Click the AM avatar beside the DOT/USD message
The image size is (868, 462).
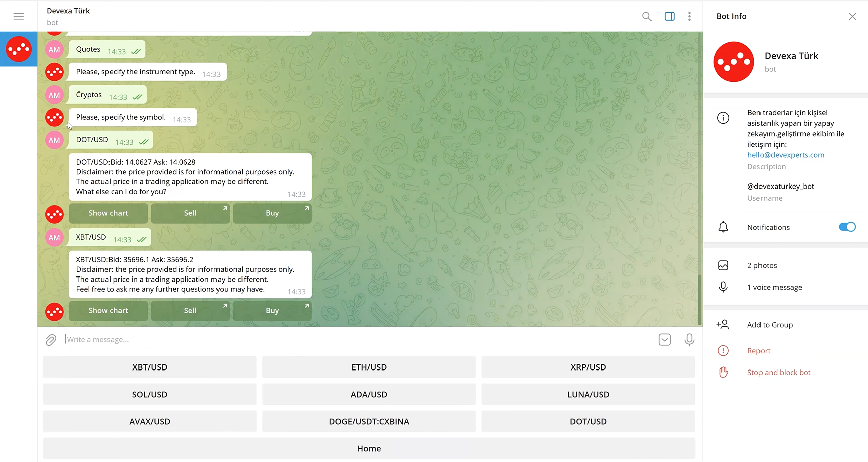pyautogui.click(x=54, y=140)
